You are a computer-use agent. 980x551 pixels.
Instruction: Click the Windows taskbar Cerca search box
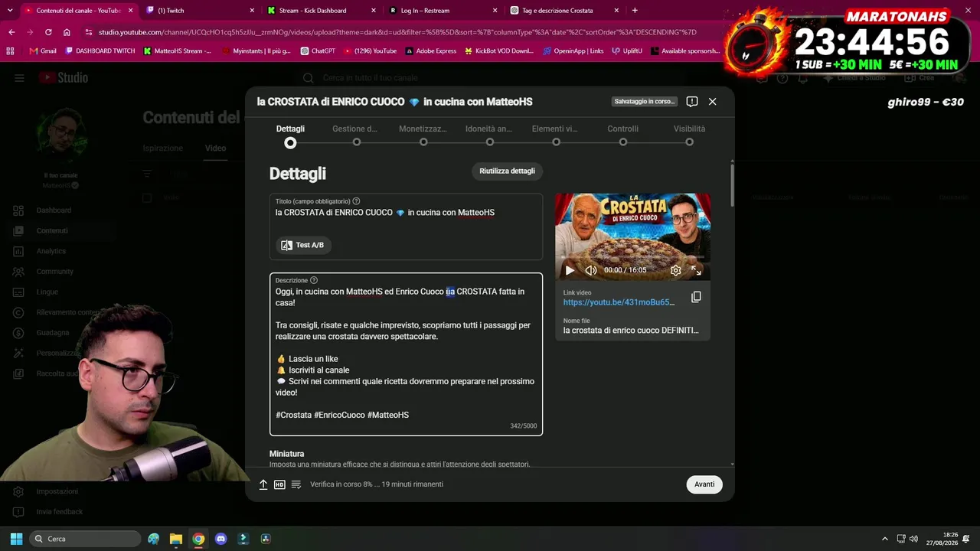click(x=85, y=539)
